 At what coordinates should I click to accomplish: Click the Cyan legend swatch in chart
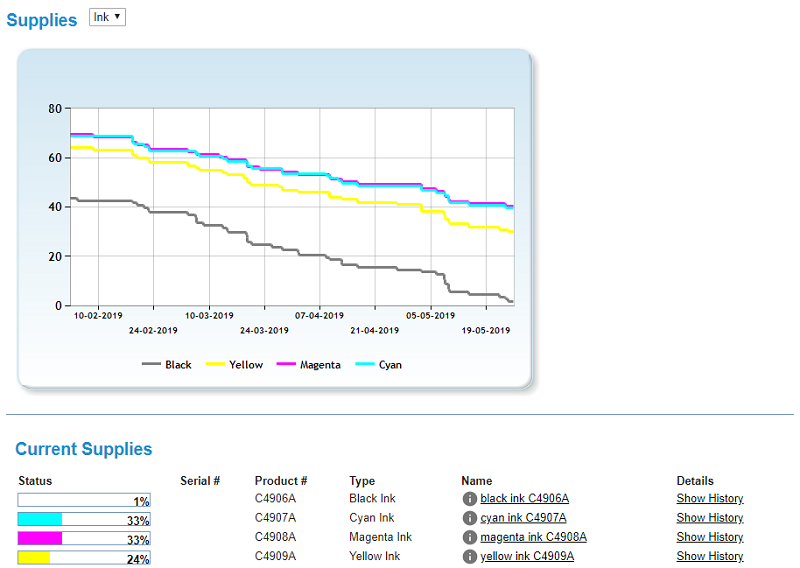[365, 364]
